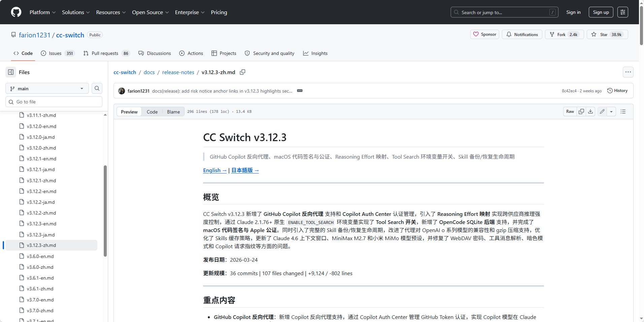This screenshot has height=322, width=644.
Task: Open cc-switch repository title link
Action: 70,35
